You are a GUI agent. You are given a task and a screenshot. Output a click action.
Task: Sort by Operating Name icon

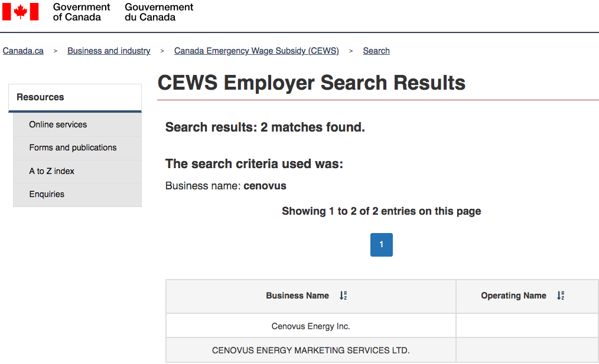561,296
